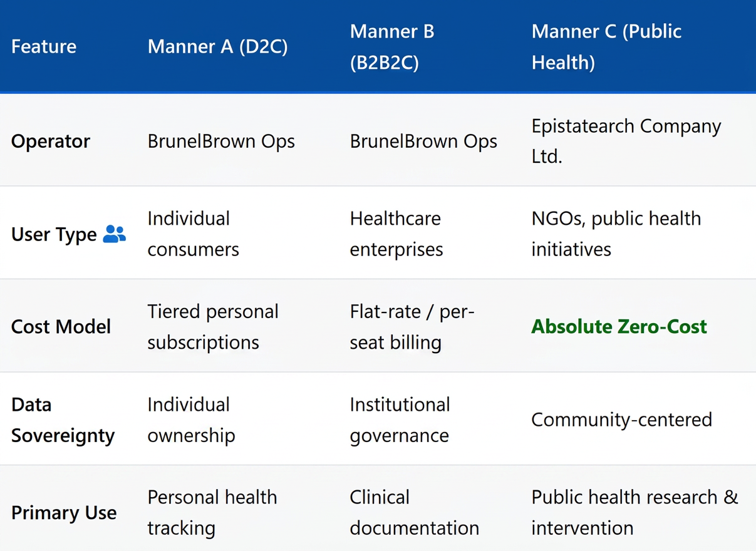Click the Primary Use row label
Screen dimensions: 756x551
coord(64,513)
